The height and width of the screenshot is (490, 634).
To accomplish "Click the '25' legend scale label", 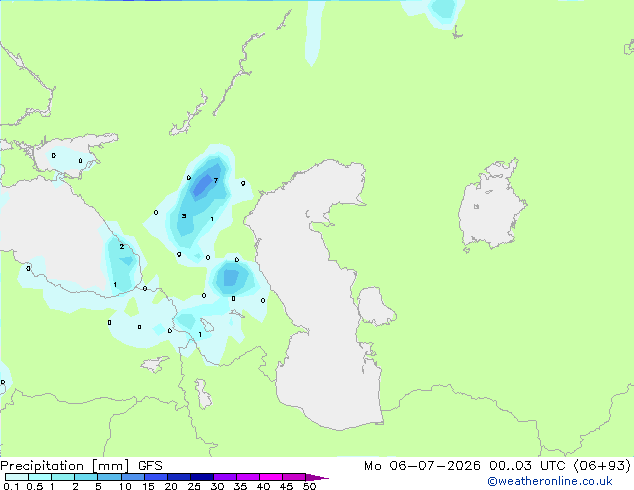I will click(194, 486).
